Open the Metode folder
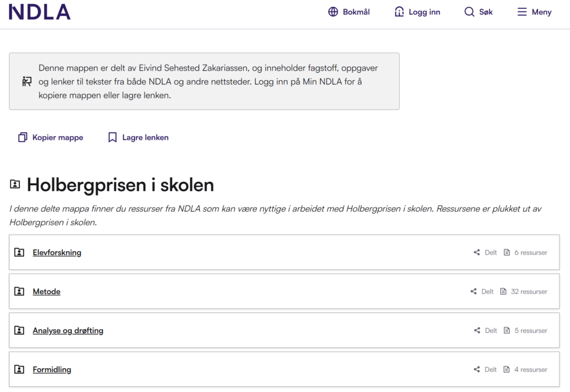Viewport: 570px width, 392px height. (x=46, y=291)
